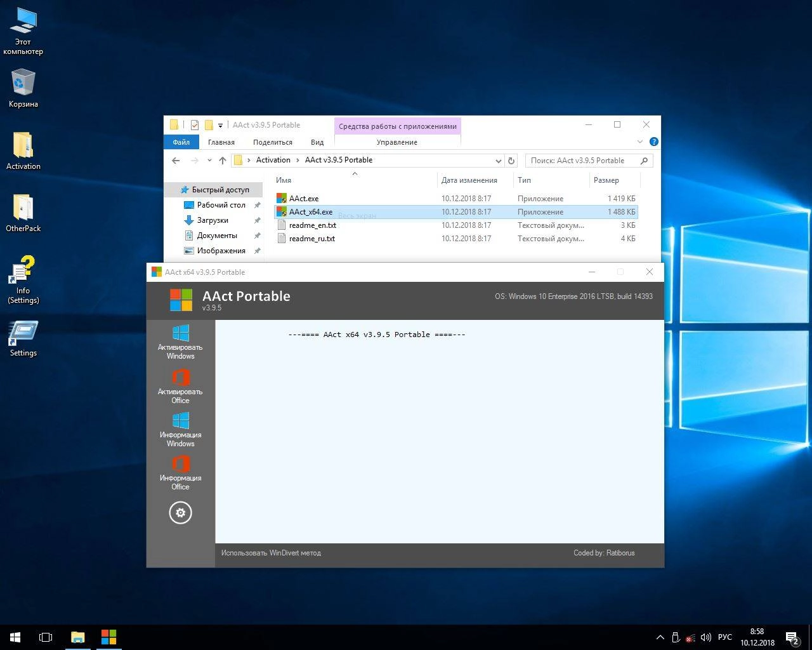The height and width of the screenshot is (650, 812).
Task: Open Action Center notifications icon
Action: pyautogui.click(x=792, y=637)
